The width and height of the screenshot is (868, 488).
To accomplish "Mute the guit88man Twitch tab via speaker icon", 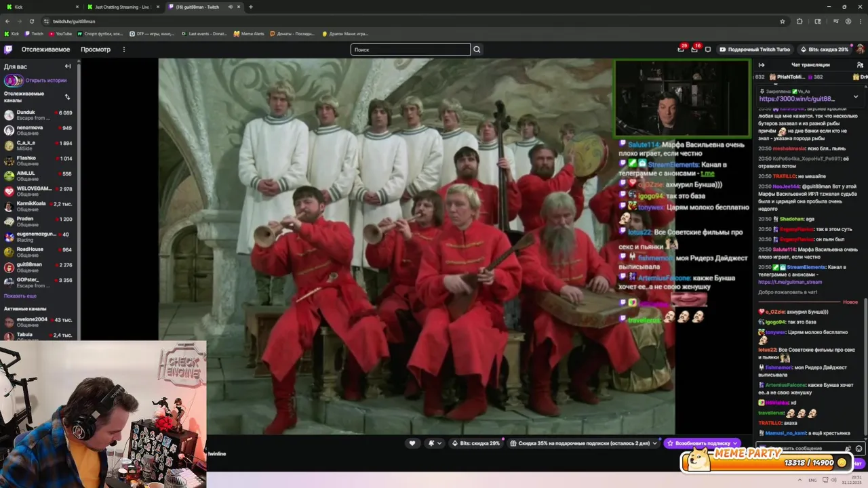I will (x=231, y=7).
